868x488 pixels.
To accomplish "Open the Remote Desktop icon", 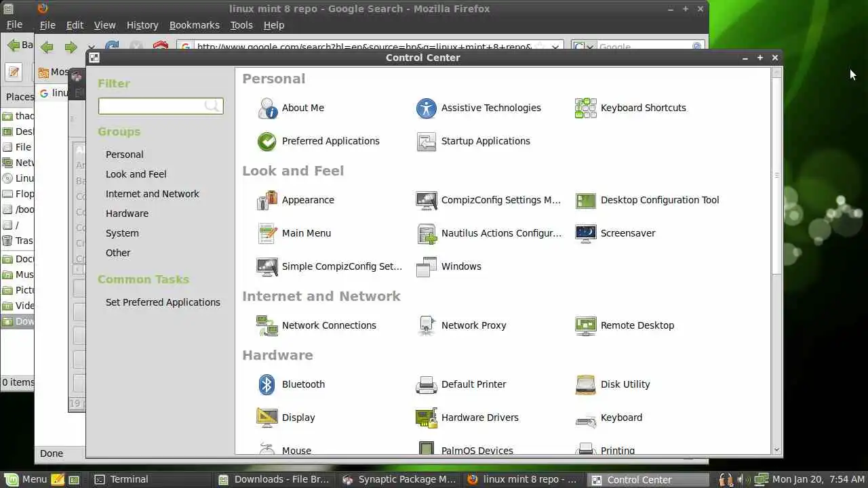I will (x=586, y=325).
